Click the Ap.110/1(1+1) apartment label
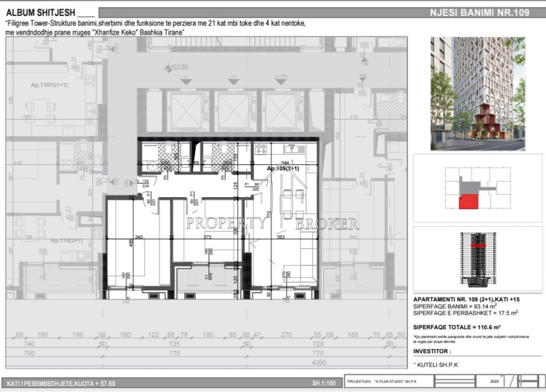The height and width of the screenshot is (392, 546). (x=49, y=85)
